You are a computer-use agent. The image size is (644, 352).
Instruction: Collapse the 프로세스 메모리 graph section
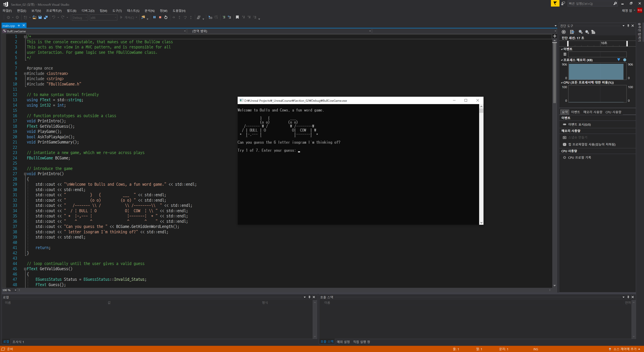pos(562,60)
